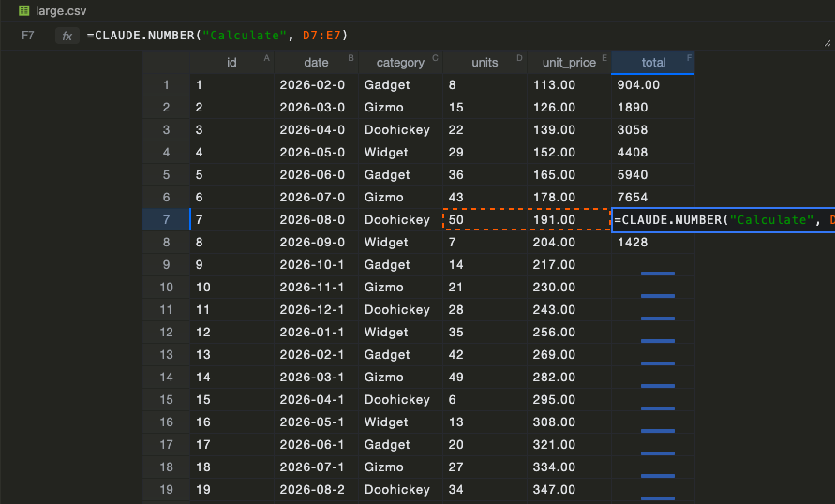This screenshot has height=504, width=835.
Task: Click the formula bar expand handle
Action: 827,43
